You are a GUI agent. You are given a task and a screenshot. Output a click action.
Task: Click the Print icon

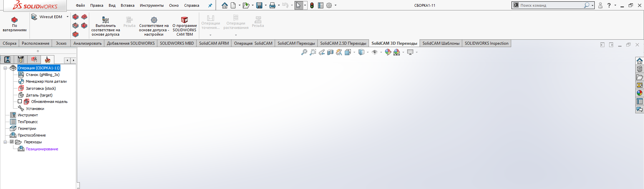pos(272,5)
